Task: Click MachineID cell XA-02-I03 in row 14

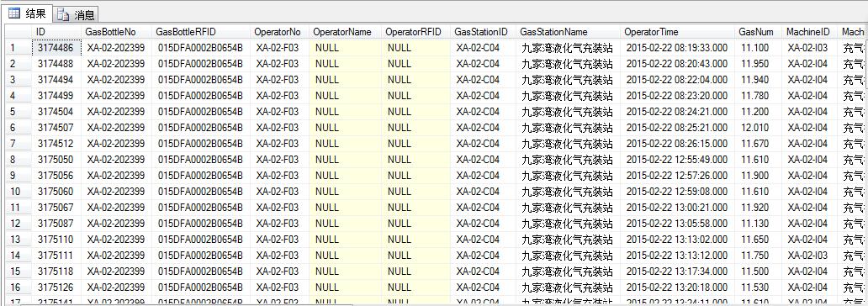Action: [811, 256]
